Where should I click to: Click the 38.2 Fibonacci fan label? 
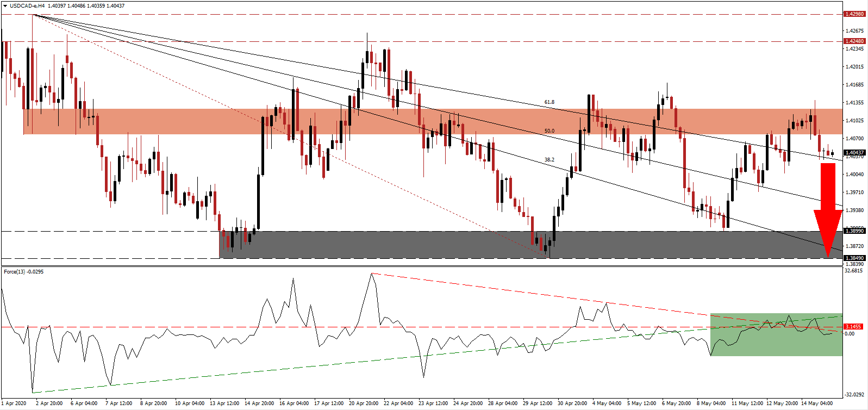click(549, 160)
